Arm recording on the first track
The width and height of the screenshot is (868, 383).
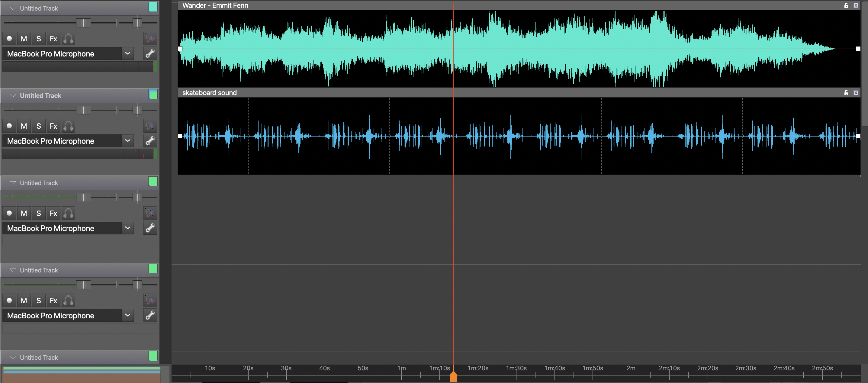coord(9,39)
